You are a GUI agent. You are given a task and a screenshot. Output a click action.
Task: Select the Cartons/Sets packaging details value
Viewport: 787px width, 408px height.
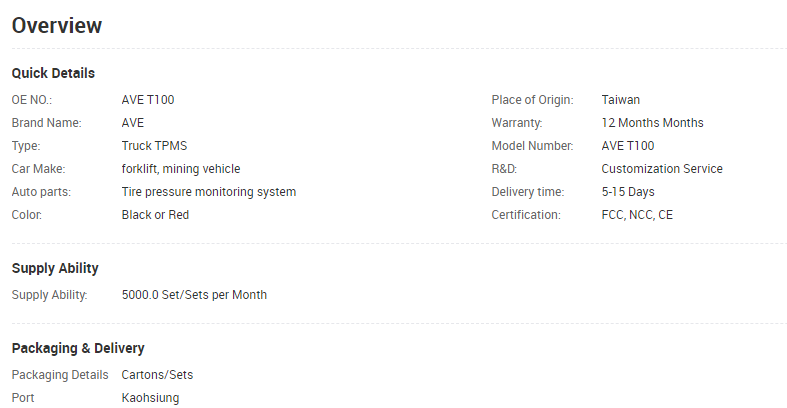[x=157, y=375]
